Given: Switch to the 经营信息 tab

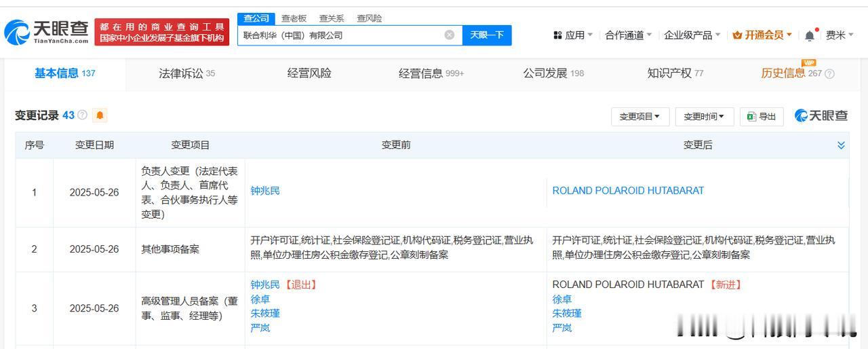Looking at the screenshot, I should pyautogui.click(x=431, y=73).
